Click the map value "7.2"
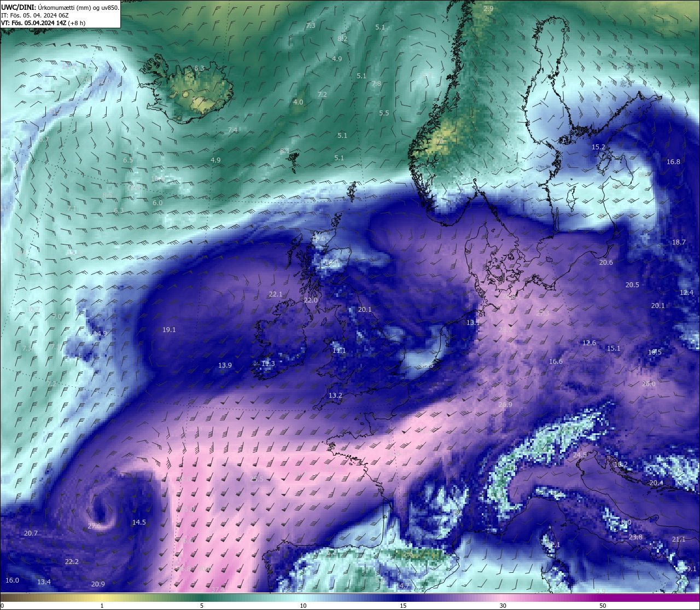This screenshot has height=610, width=700. click(322, 95)
